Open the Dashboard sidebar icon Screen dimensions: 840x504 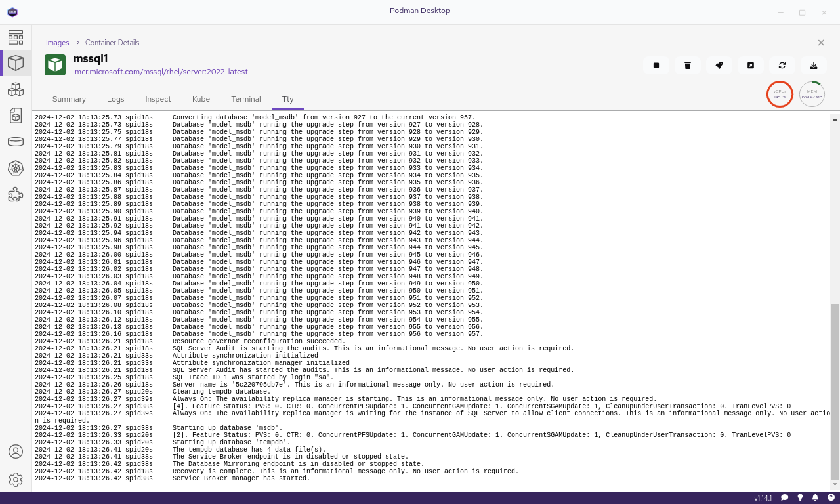coord(16,37)
